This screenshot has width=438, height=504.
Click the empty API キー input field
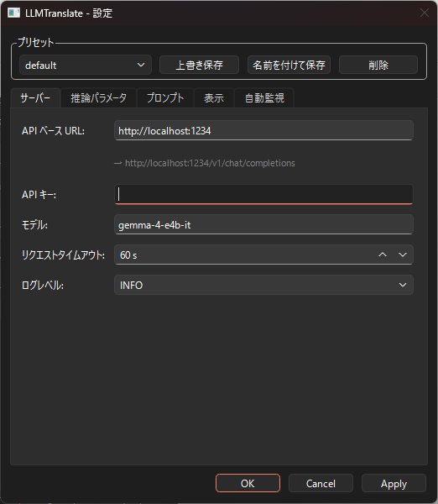tap(263, 194)
